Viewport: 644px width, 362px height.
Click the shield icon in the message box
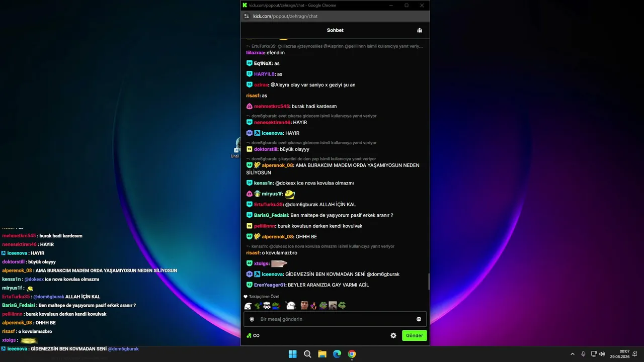[252, 319]
